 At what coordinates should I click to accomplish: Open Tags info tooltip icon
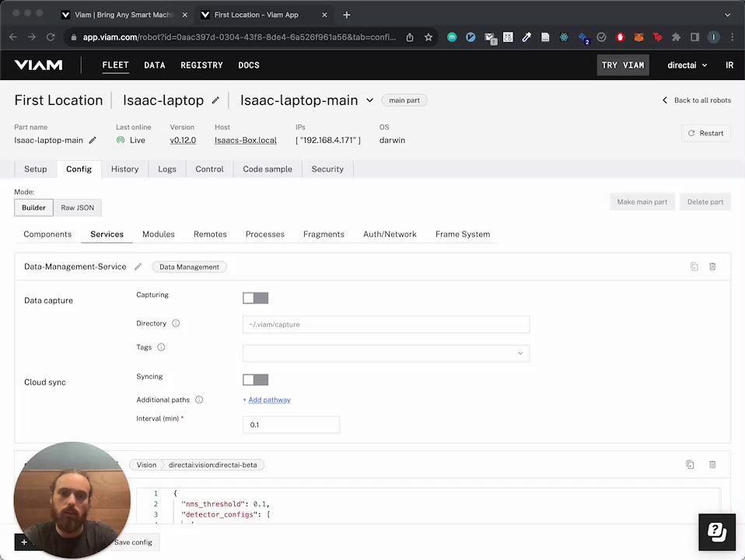161,347
